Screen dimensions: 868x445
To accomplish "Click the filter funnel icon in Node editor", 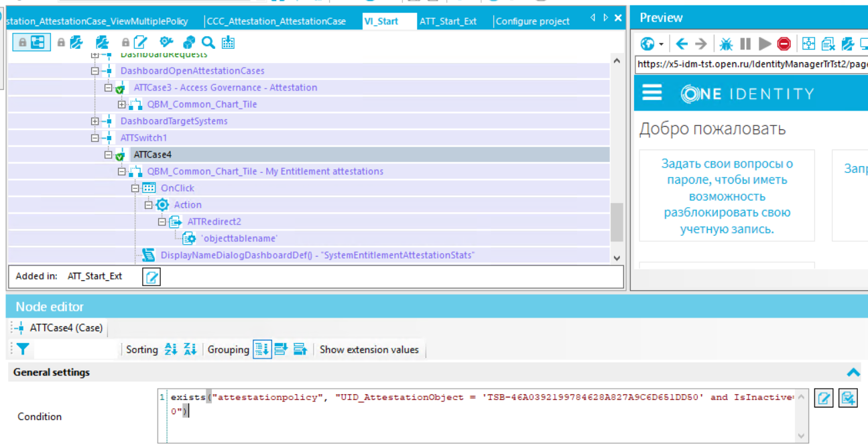I will click(23, 349).
